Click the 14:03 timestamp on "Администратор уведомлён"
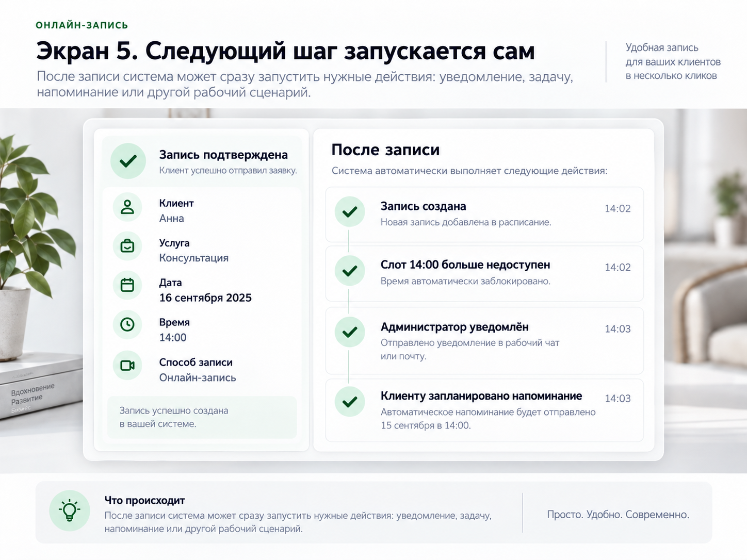The height and width of the screenshot is (560, 747). click(x=618, y=329)
